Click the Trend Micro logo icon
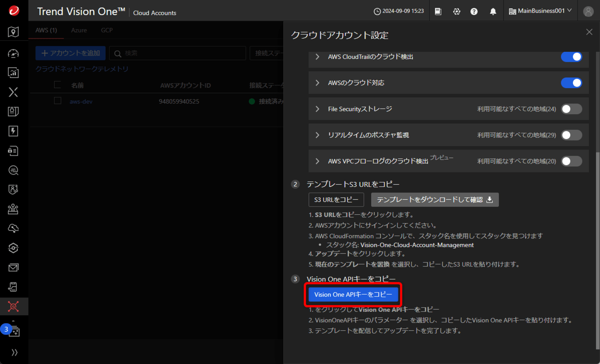 coord(14,10)
